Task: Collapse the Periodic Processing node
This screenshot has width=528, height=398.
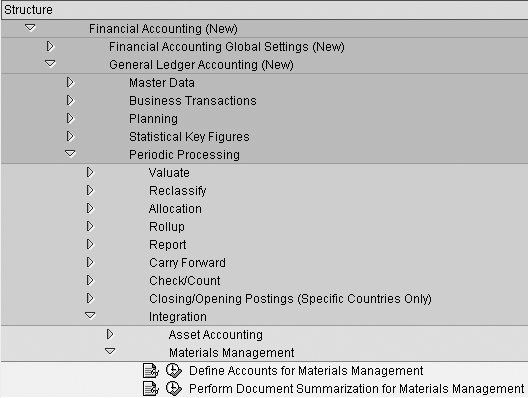Action: pos(70,154)
